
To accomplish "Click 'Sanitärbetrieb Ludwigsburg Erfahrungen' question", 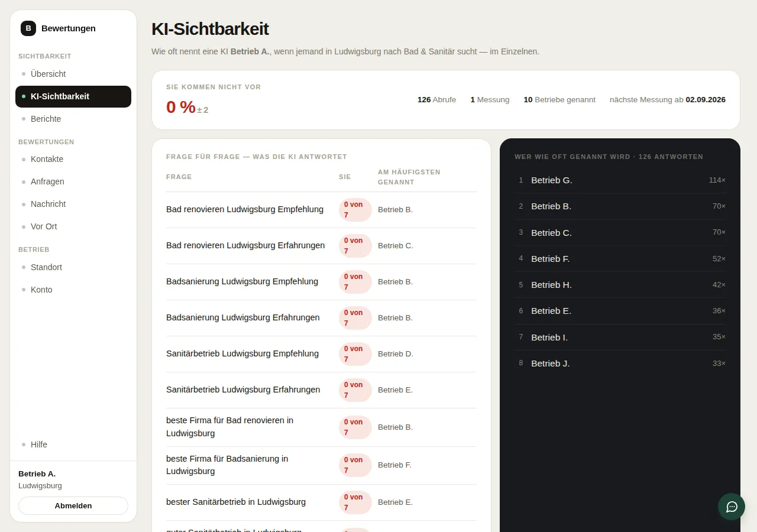I will [x=321, y=390].
